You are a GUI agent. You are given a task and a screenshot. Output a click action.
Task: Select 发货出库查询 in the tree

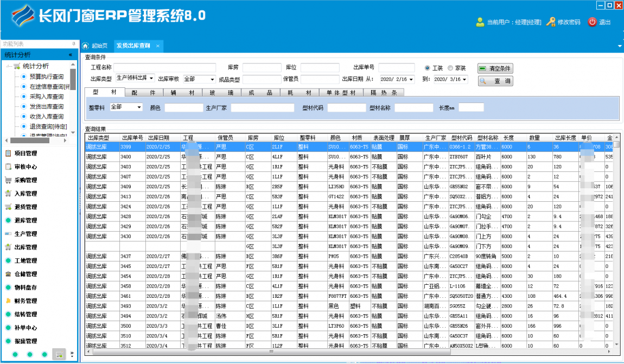46,106
